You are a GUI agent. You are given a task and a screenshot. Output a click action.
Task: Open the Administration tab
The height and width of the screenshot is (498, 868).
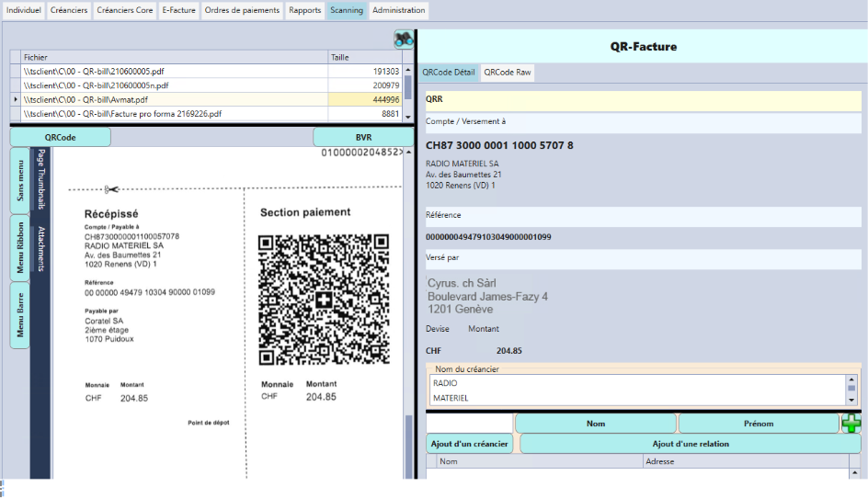(398, 10)
